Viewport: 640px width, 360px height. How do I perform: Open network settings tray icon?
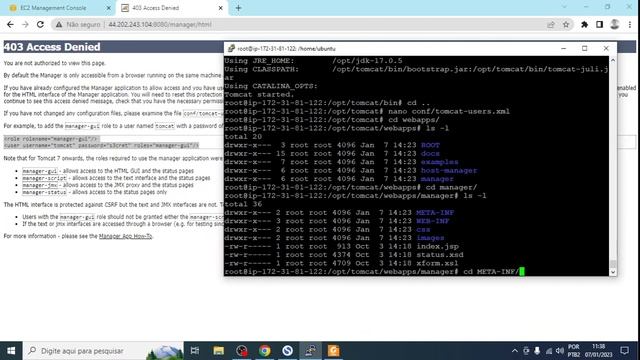pyautogui.click(x=549, y=351)
